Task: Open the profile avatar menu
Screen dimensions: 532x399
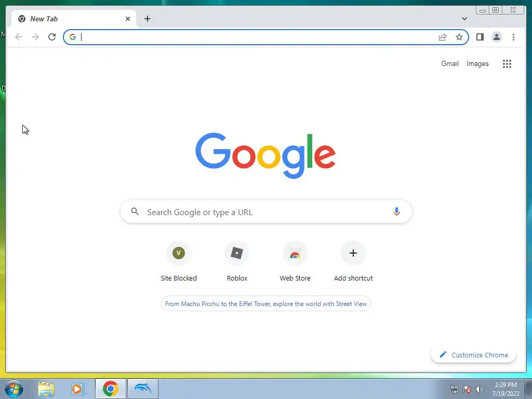Action: click(496, 37)
